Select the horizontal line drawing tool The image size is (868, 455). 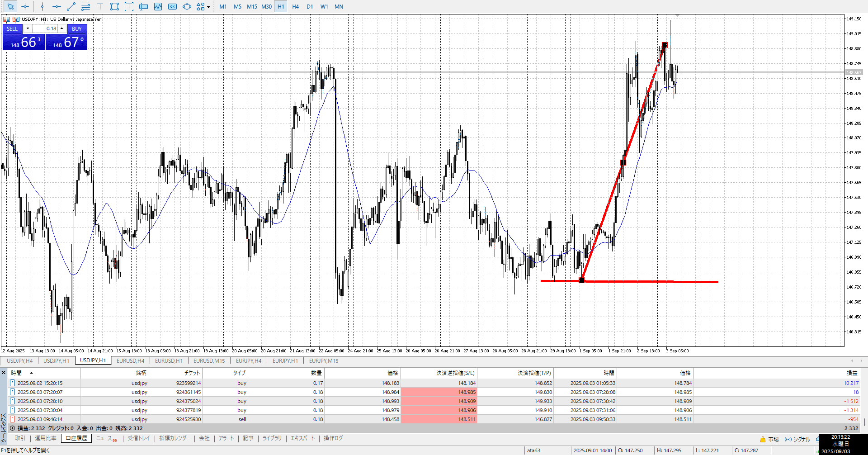[x=57, y=6]
